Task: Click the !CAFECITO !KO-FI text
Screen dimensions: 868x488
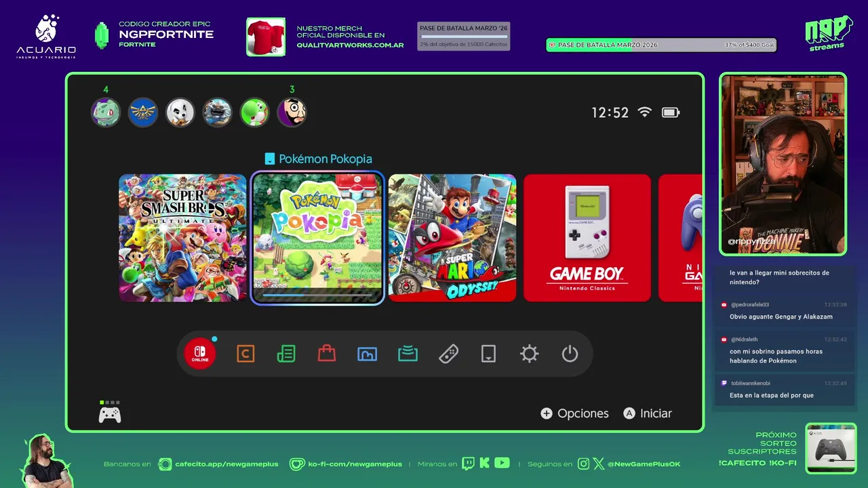Action: click(757, 463)
